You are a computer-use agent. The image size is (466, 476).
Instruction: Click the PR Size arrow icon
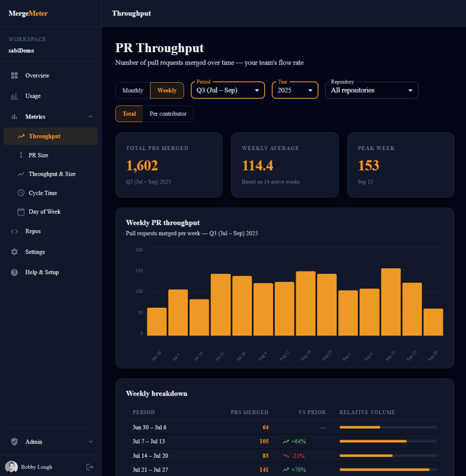[21, 155]
